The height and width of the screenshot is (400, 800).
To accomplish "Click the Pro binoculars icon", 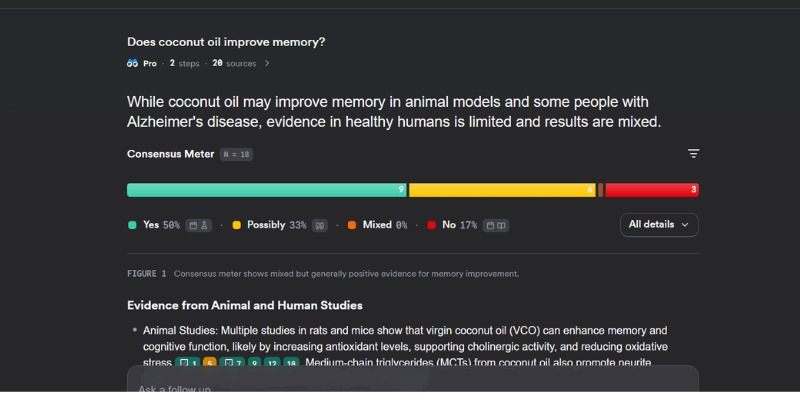I will tap(132, 63).
